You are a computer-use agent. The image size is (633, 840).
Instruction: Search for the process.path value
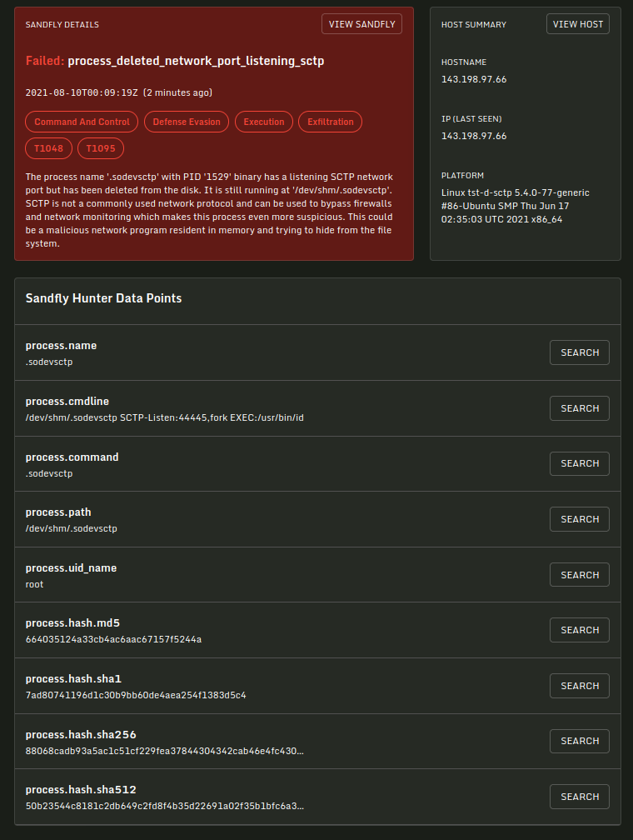coord(580,519)
